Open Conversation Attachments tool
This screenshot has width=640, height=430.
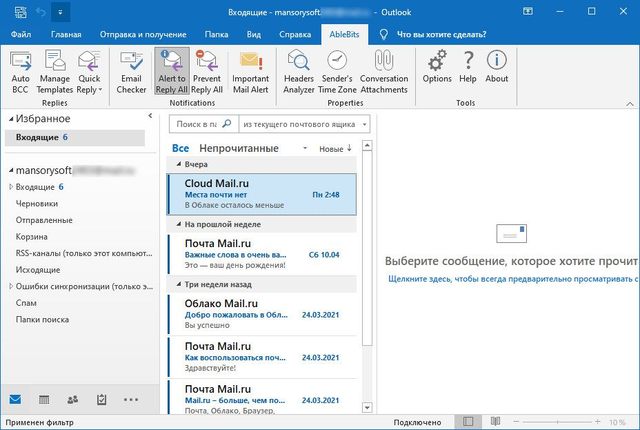coord(384,68)
